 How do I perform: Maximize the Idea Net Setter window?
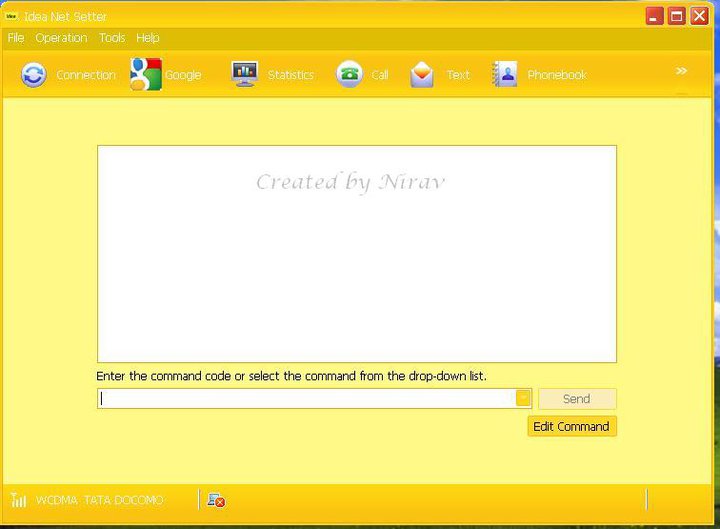coord(677,16)
